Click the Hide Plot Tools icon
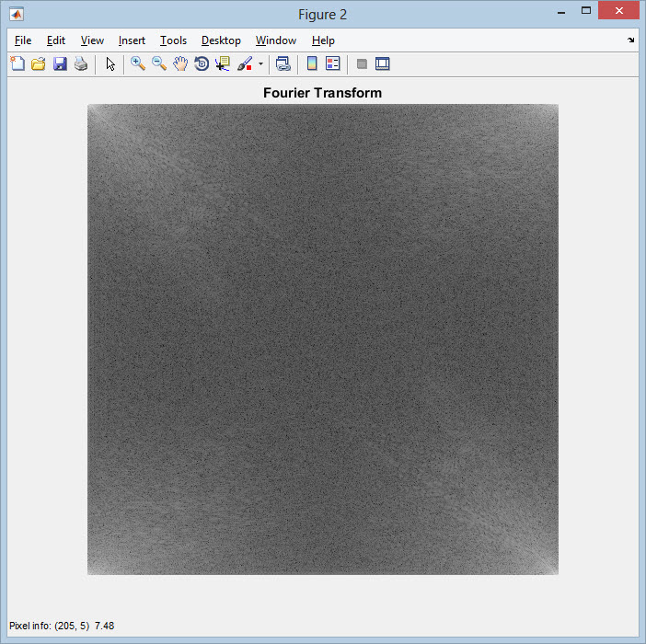 (x=362, y=63)
